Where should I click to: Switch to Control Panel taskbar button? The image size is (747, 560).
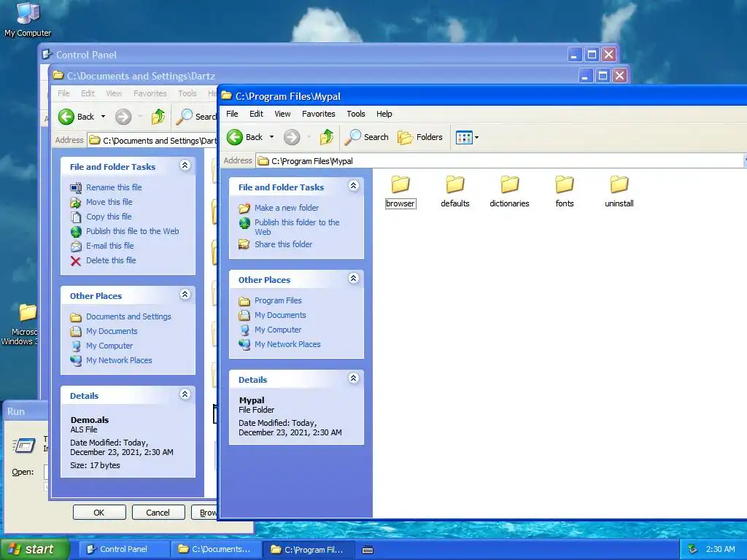[x=124, y=549]
